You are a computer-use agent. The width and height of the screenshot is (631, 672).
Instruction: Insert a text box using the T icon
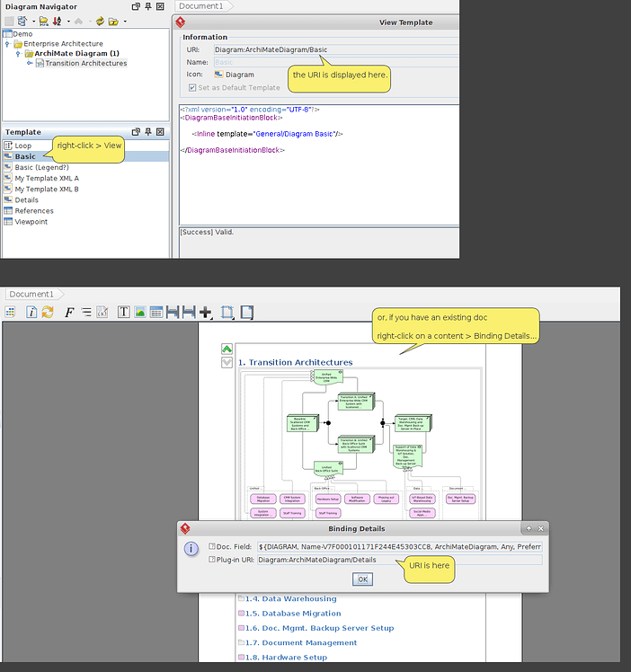(x=124, y=312)
